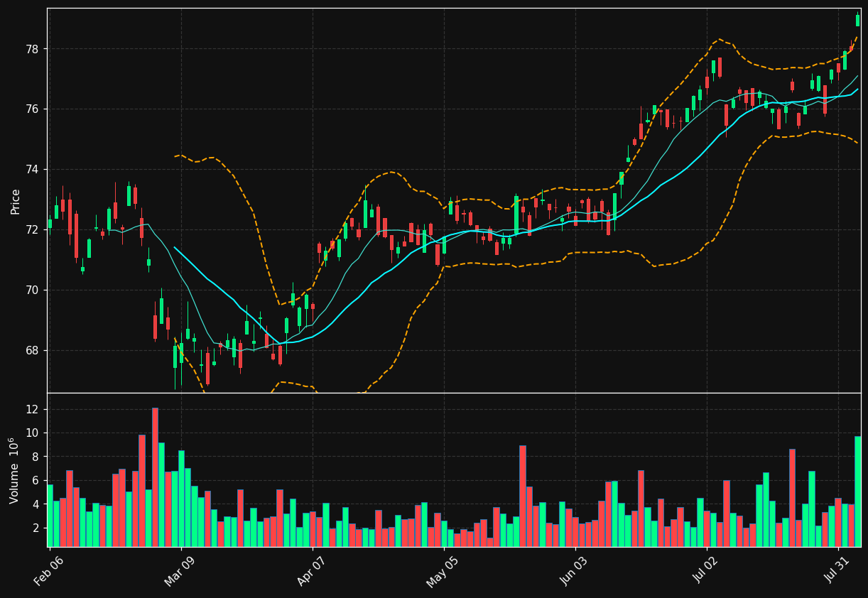Click the "12" volume axis tick

34,409
